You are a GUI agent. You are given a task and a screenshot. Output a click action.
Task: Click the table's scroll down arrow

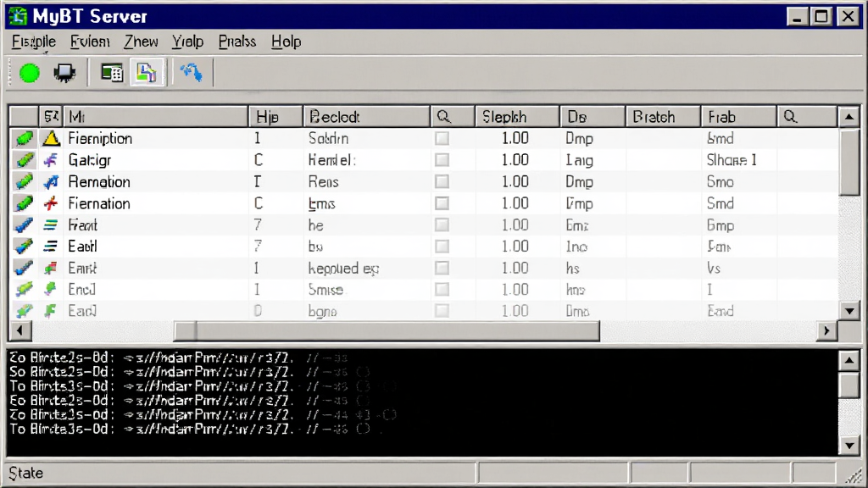pyautogui.click(x=849, y=310)
